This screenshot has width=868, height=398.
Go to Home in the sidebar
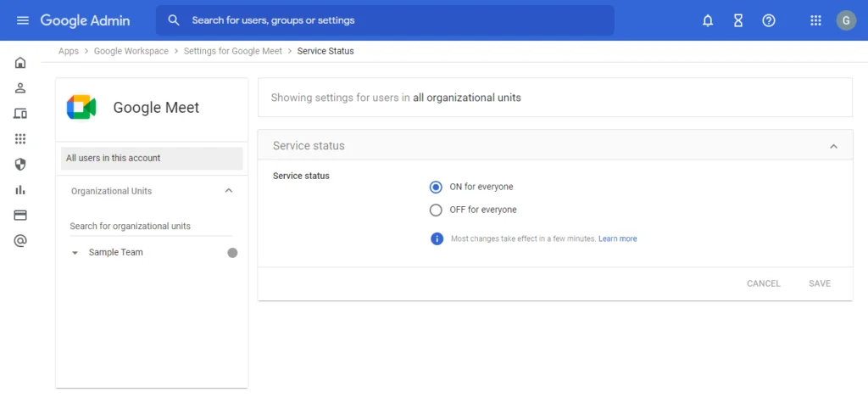click(20, 63)
